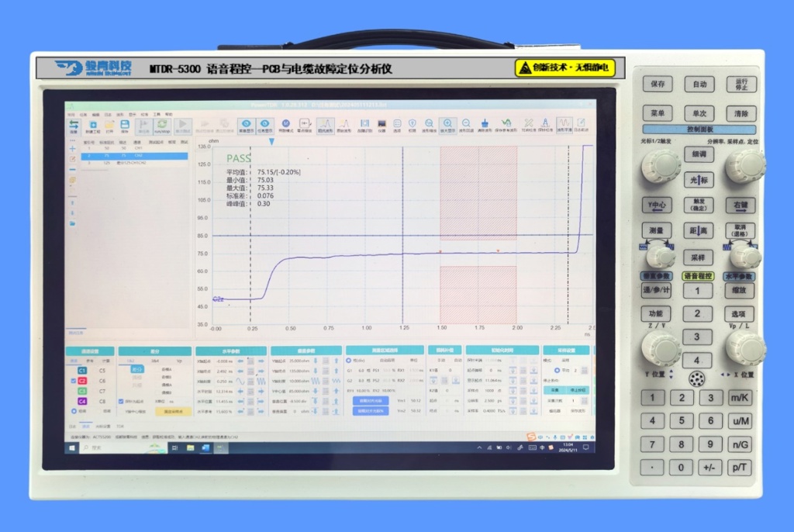Toggle the checkbox below the 差分 options

coord(121,401)
